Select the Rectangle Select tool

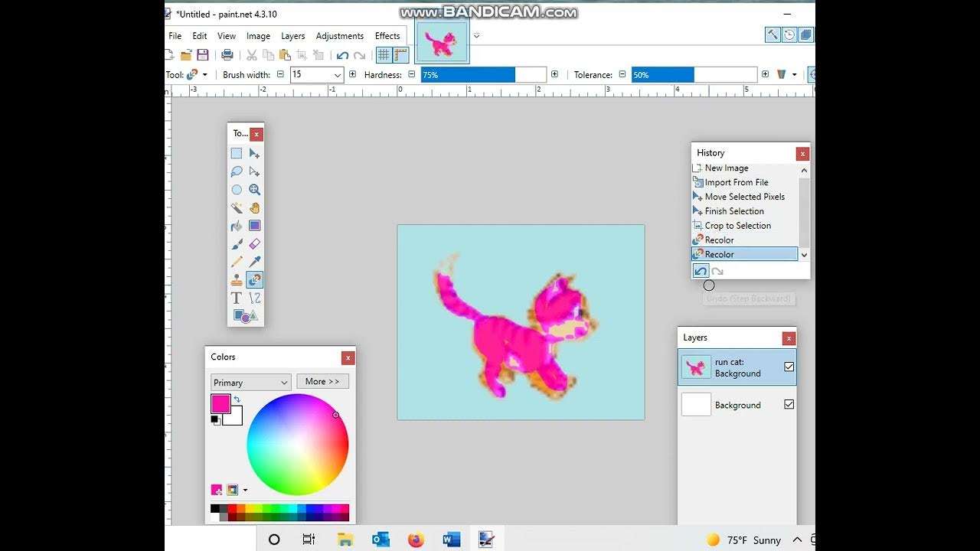[237, 154]
